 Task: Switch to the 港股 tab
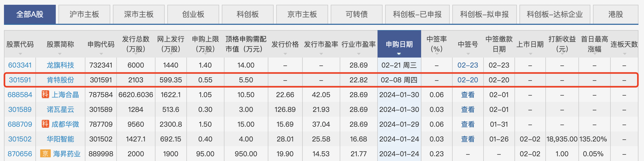(x=615, y=14)
